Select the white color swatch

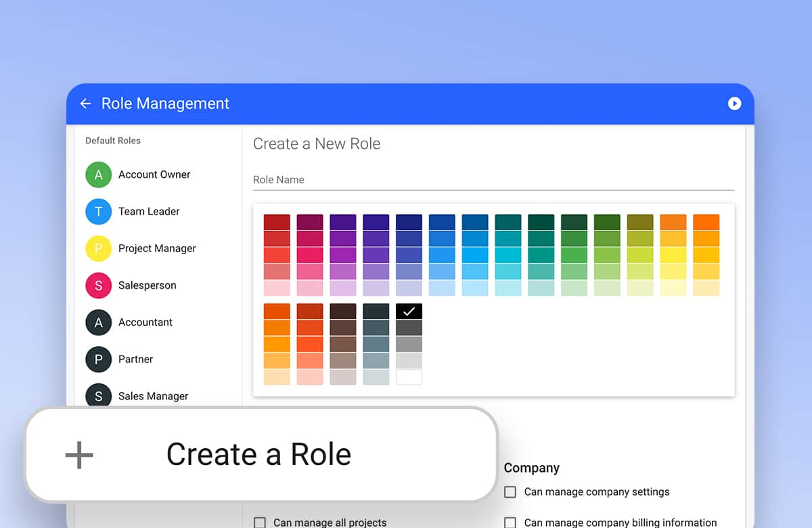point(409,377)
